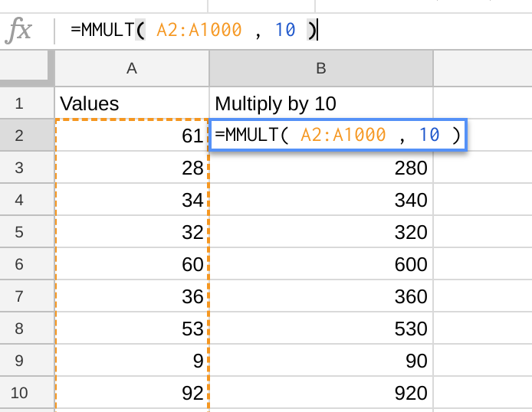Click into the formula bar input
532x412 pixels.
click(293, 30)
